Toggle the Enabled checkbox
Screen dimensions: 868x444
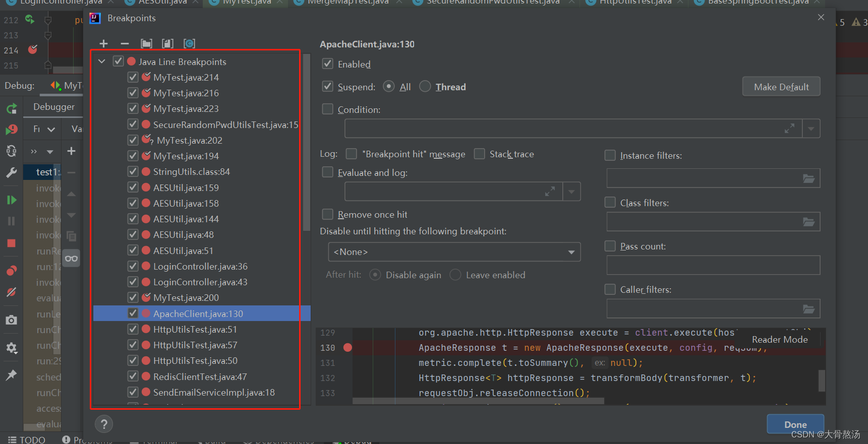(328, 64)
